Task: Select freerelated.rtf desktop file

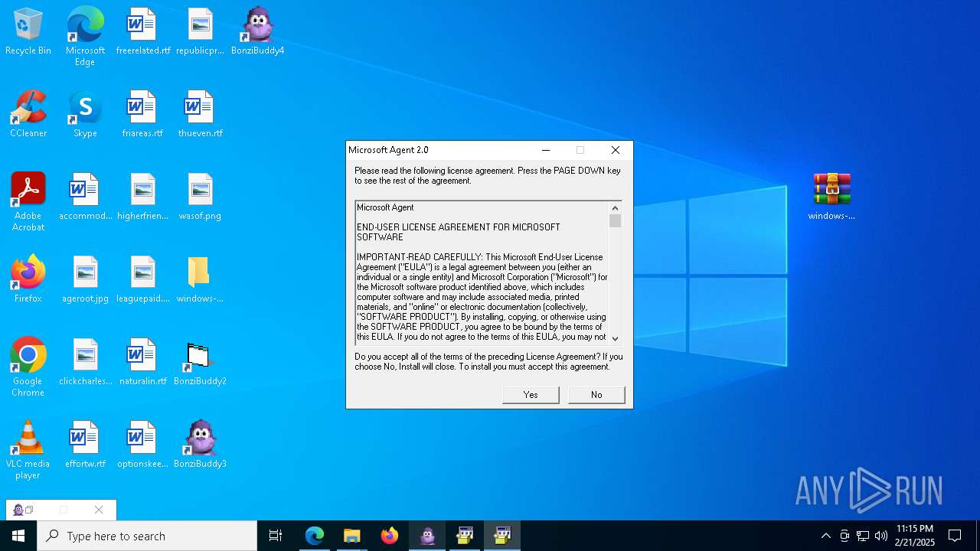Action: click(142, 31)
